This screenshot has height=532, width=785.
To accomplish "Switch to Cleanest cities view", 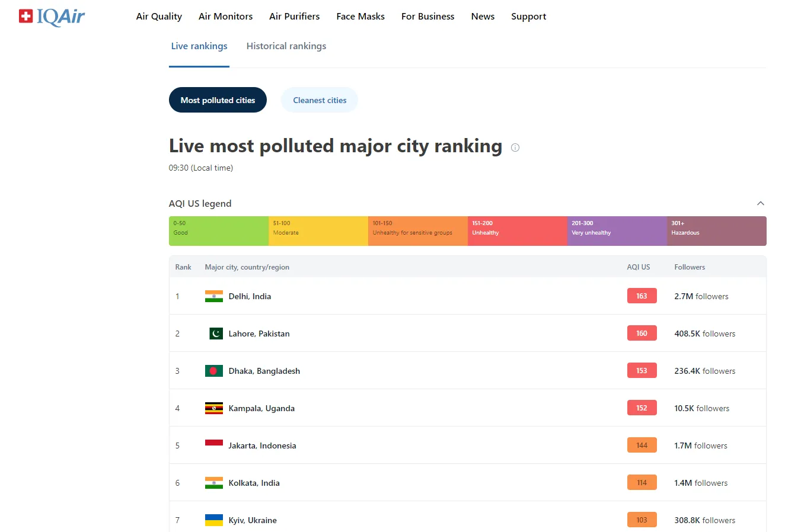I will (320, 100).
